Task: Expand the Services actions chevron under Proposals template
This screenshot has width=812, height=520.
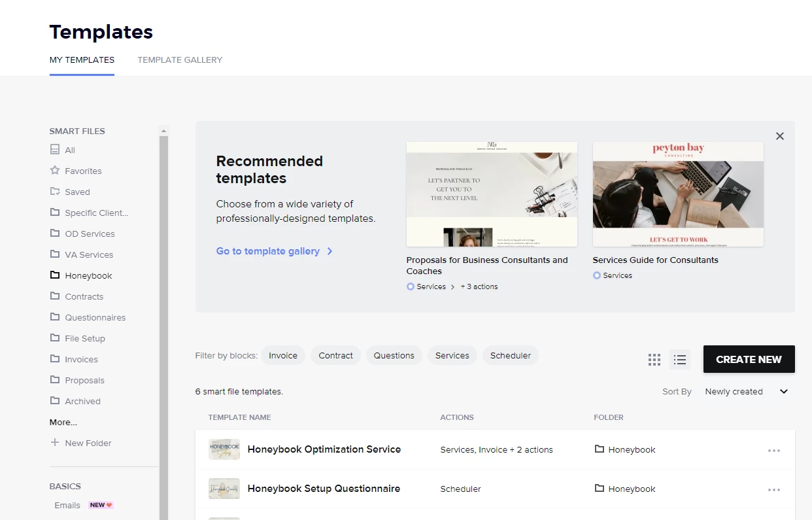Action: coord(452,286)
